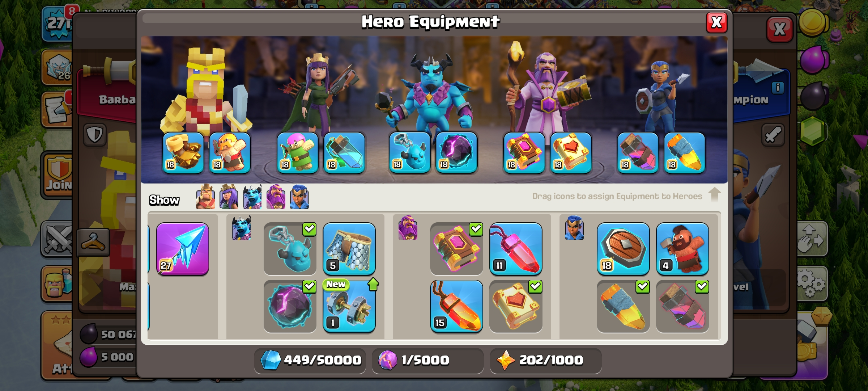Filter equipment by Barbarian King portrait

(205, 197)
